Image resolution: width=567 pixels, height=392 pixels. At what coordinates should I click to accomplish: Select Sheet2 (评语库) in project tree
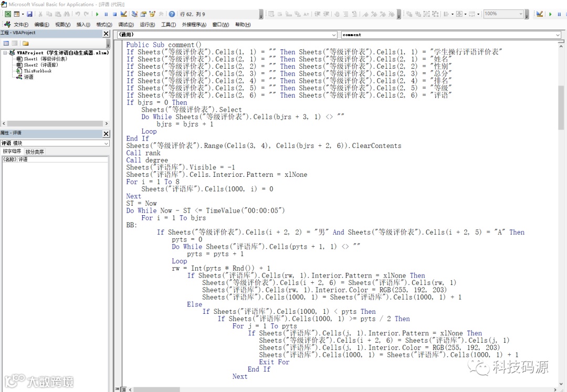[40, 65]
